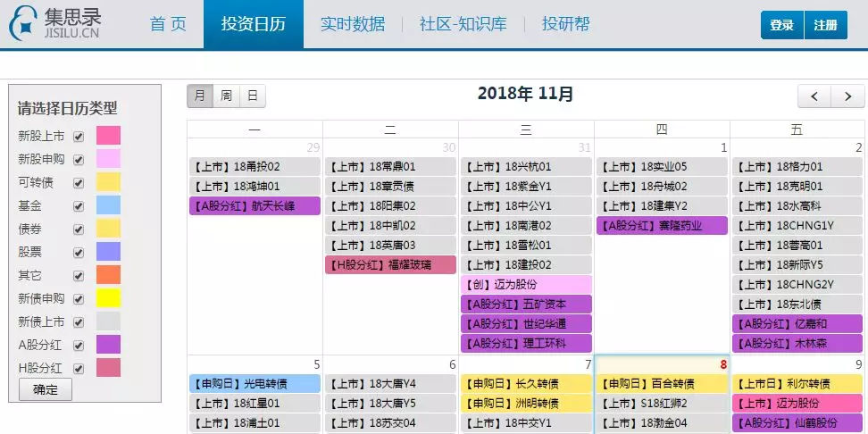Toggle 可转债 checkbox
The height and width of the screenshot is (434, 868).
tap(79, 183)
